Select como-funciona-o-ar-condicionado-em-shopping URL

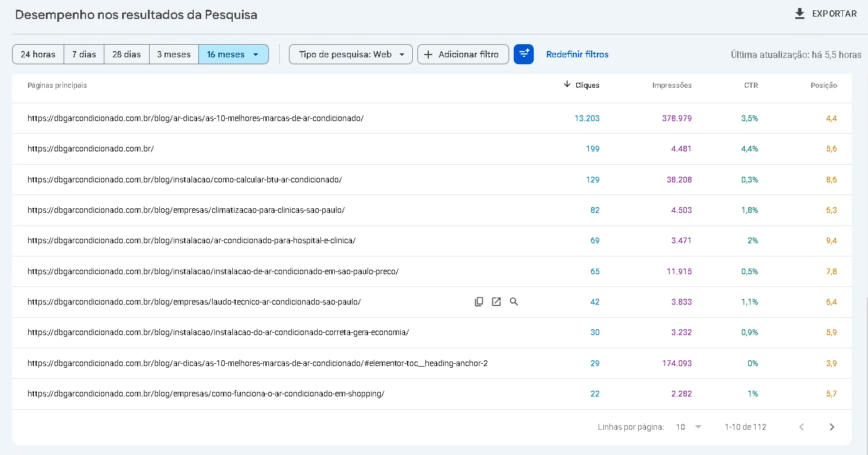pyautogui.click(x=206, y=394)
